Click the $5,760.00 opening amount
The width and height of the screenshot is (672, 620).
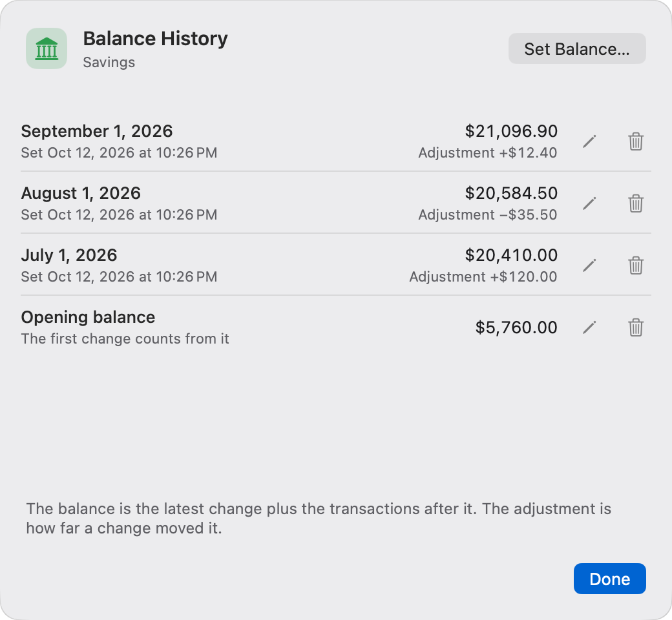(516, 328)
